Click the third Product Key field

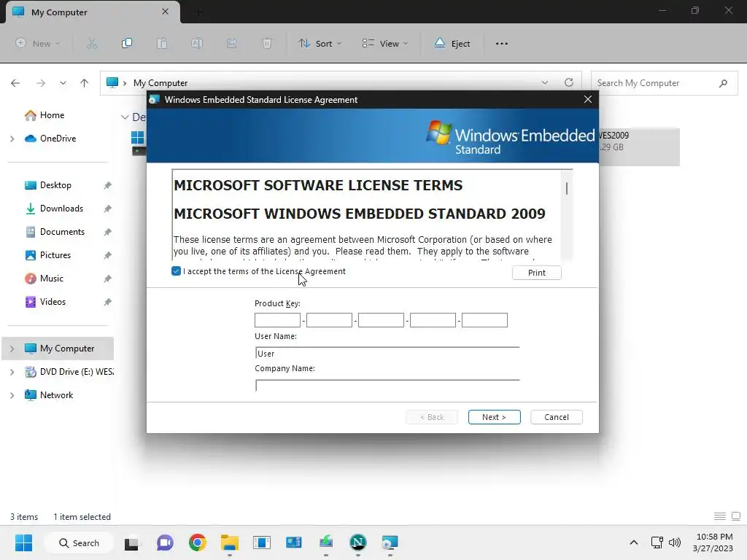pos(381,320)
